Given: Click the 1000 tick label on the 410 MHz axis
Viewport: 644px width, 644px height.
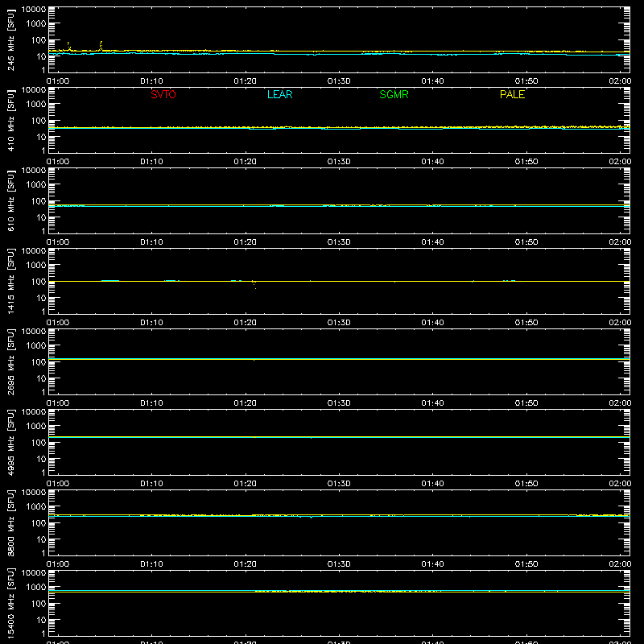Looking at the screenshot, I should point(36,104).
